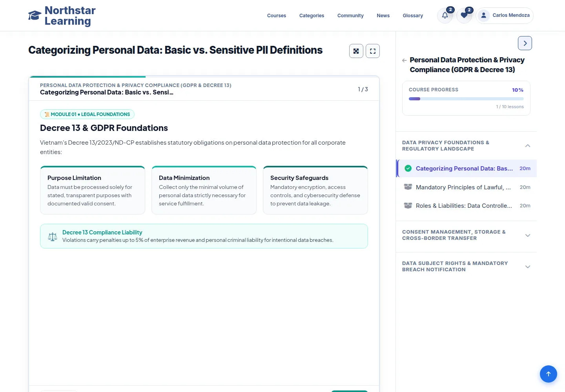Open the Carlos Mendoza account menu
Viewport: 565px width, 392px height.
pyautogui.click(x=505, y=15)
